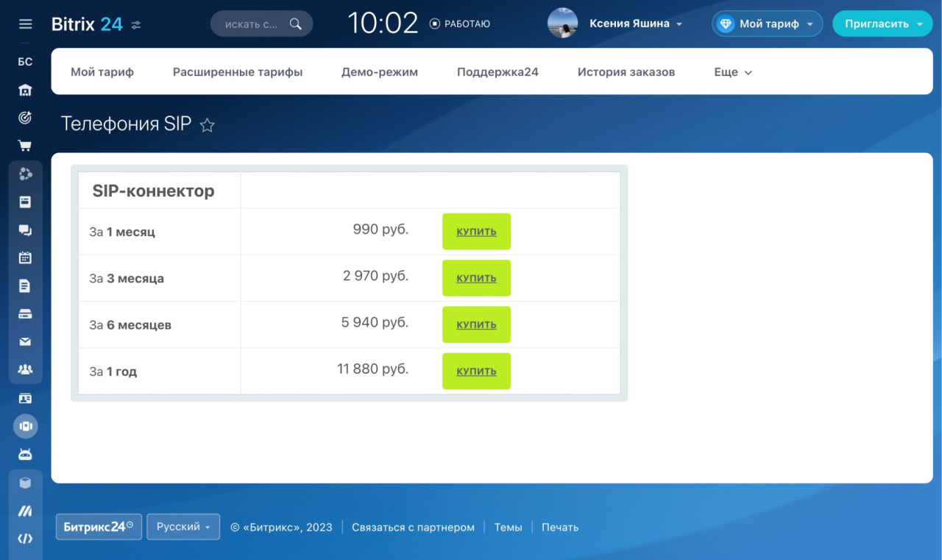
Task: Toggle the РАБОТАЮ workday status
Action: tap(459, 24)
